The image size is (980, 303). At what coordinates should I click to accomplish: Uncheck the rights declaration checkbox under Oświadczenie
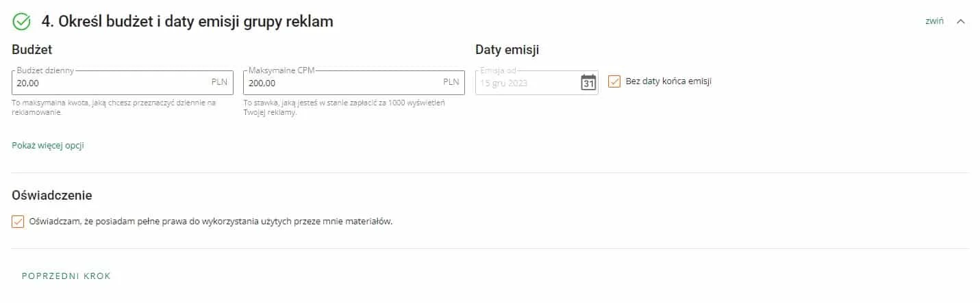pyautogui.click(x=18, y=222)
